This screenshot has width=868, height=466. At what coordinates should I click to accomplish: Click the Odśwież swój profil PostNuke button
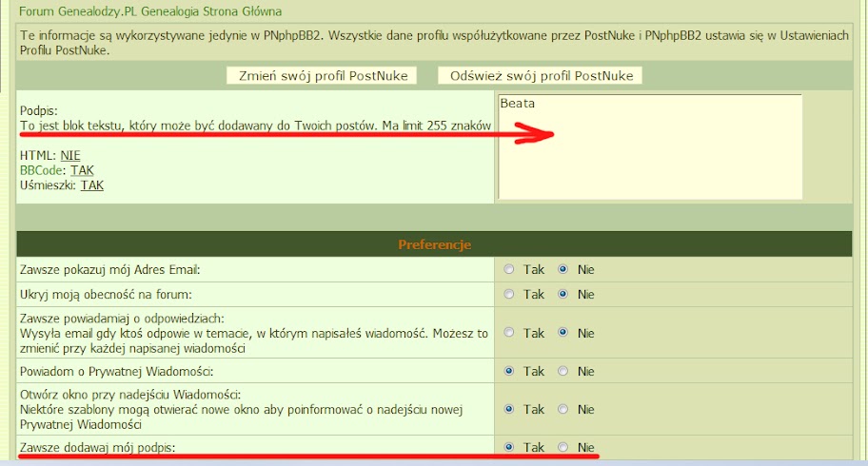(541, 76)
